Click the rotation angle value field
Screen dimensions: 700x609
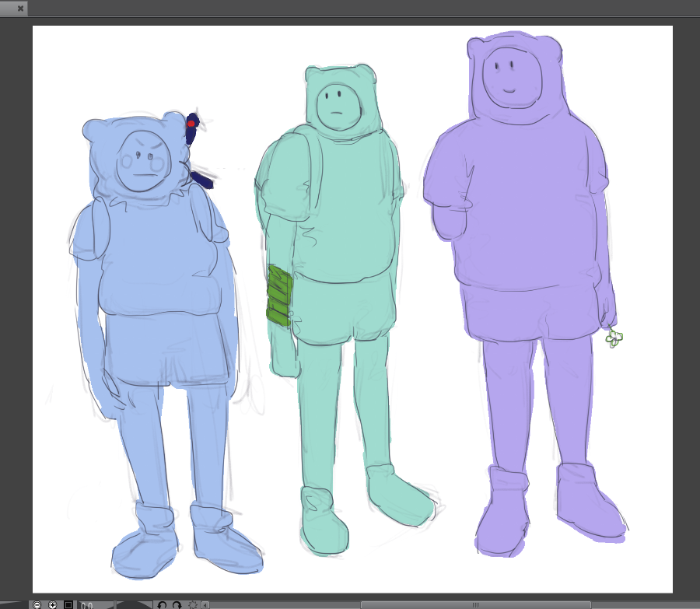pos(95,605)
